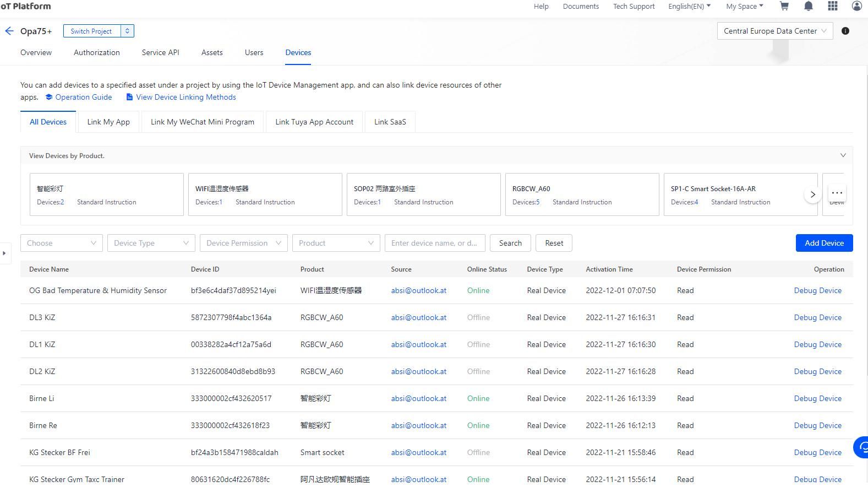Open Central Europe Data Center dropdown

(775, 31)
